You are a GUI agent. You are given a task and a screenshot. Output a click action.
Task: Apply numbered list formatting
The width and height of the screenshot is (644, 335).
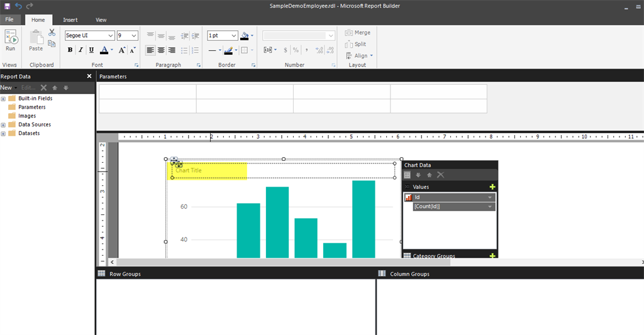[195, 50]
